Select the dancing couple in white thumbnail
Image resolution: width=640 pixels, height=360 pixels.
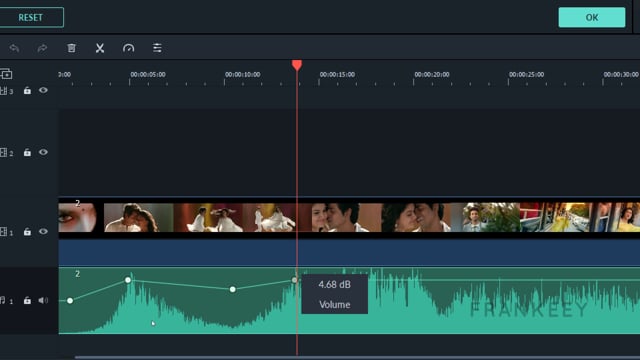pyautogui.click(x=208, y=218)
